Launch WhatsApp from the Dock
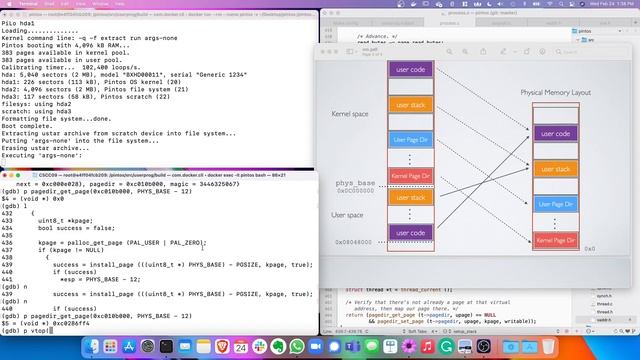The height and width of the screenshot is (360, 640). tap(297, 347)
